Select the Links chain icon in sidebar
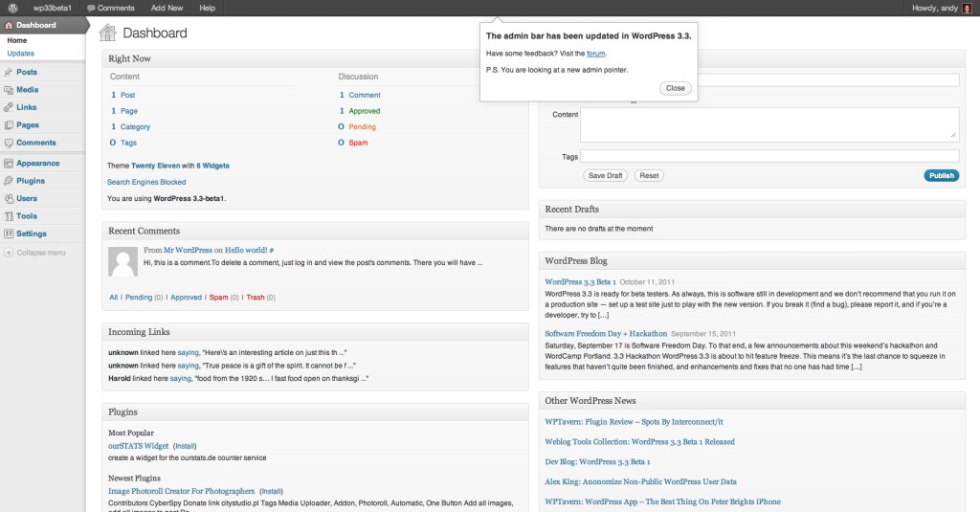The height and width of the screenshot is (512, 980). tap(9, 107)
